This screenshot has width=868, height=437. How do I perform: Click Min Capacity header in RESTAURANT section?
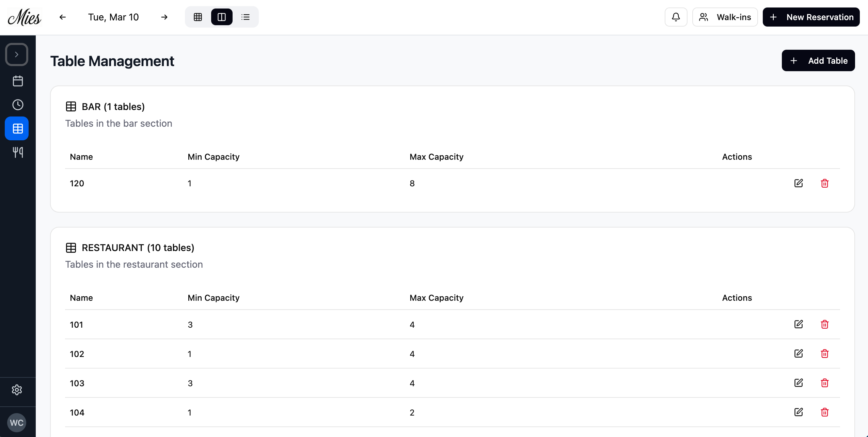(214, 298)
